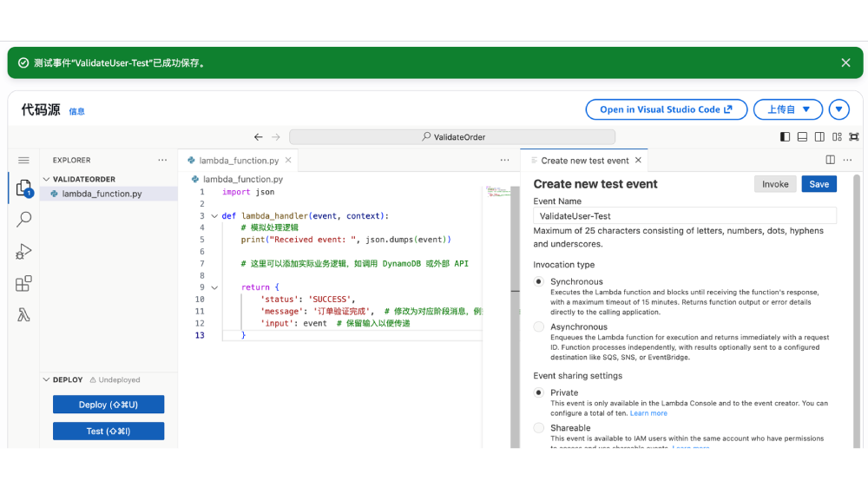
Task: Click the Event Name input field
Action: (684, 215)
